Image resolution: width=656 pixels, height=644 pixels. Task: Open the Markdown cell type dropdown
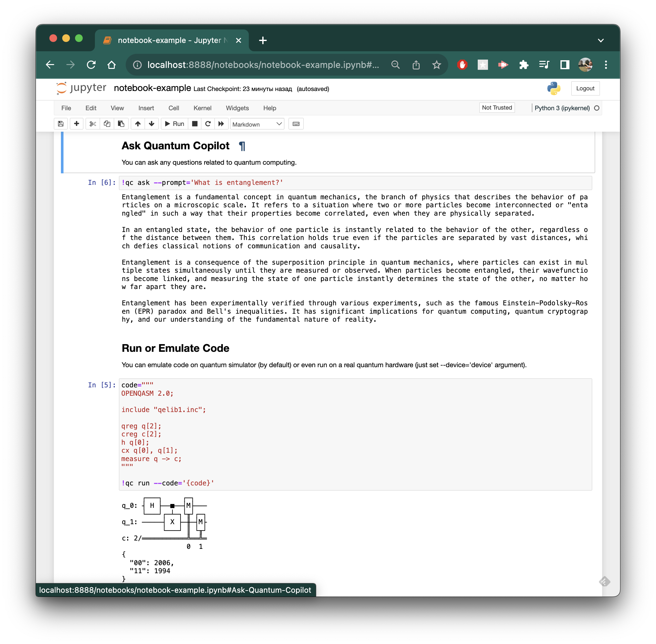257,124
